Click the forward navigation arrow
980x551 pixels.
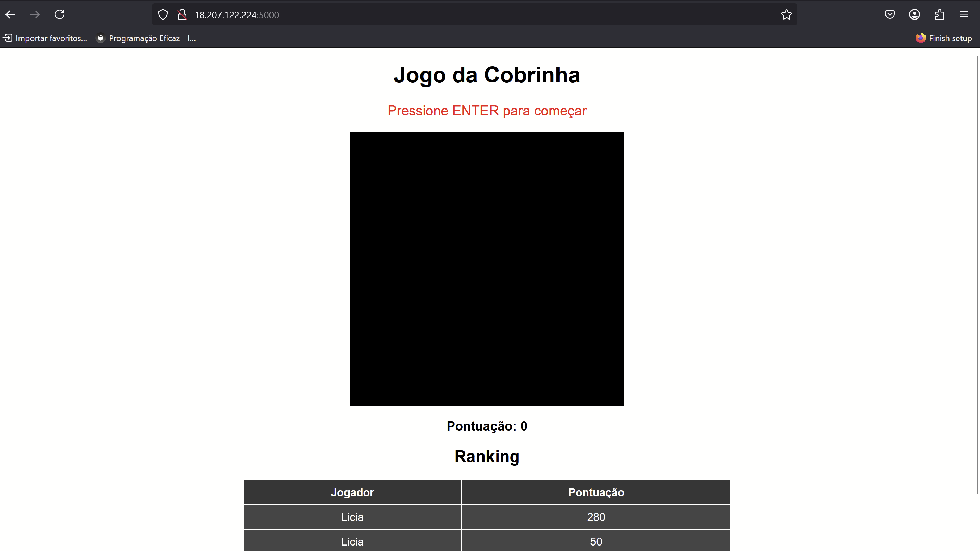[35, 15]
